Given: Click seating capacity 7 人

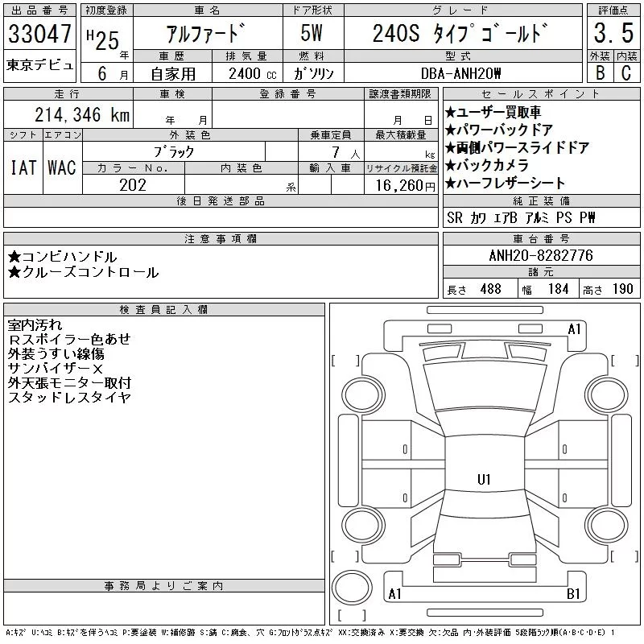Looking at the screenshot, I should tap(345, 153).
